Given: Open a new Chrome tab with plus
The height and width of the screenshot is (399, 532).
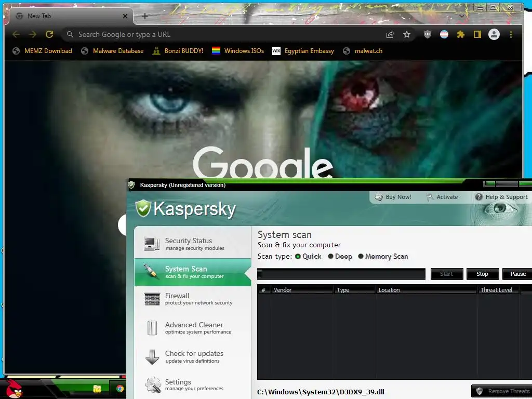Looking at the screenshot, I should [144, 16].
